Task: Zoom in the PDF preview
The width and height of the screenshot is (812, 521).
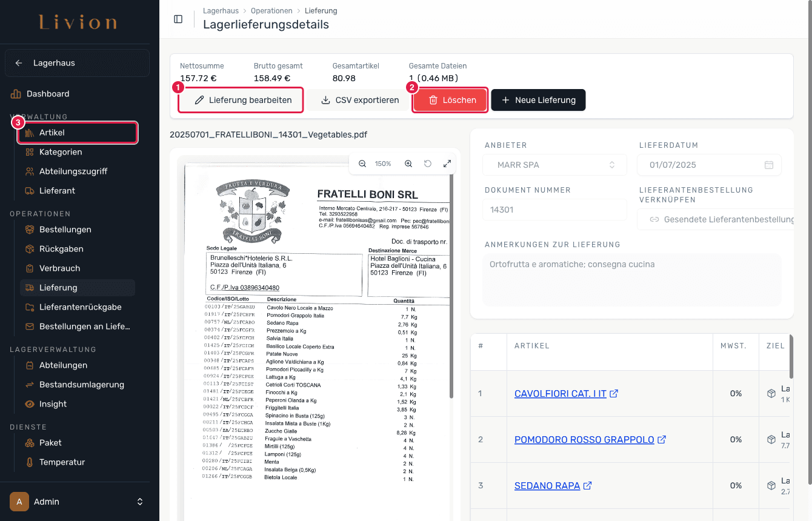Action: pyautogui.click(x=408, y=164)
